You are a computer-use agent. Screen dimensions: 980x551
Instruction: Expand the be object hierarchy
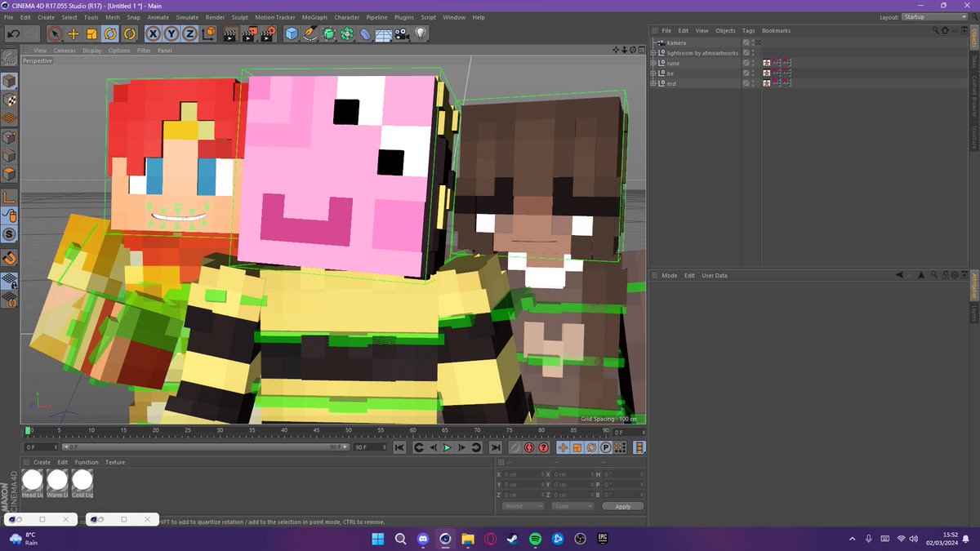[653, 73]
